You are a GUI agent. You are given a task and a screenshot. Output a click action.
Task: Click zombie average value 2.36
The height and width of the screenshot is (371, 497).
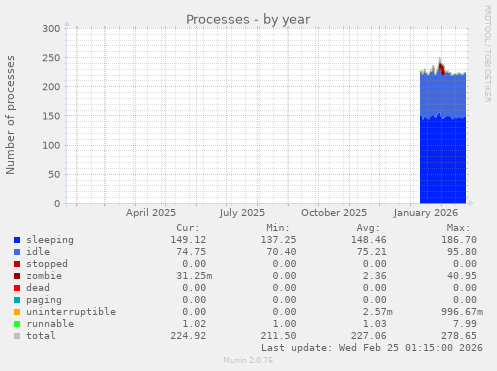375,276
